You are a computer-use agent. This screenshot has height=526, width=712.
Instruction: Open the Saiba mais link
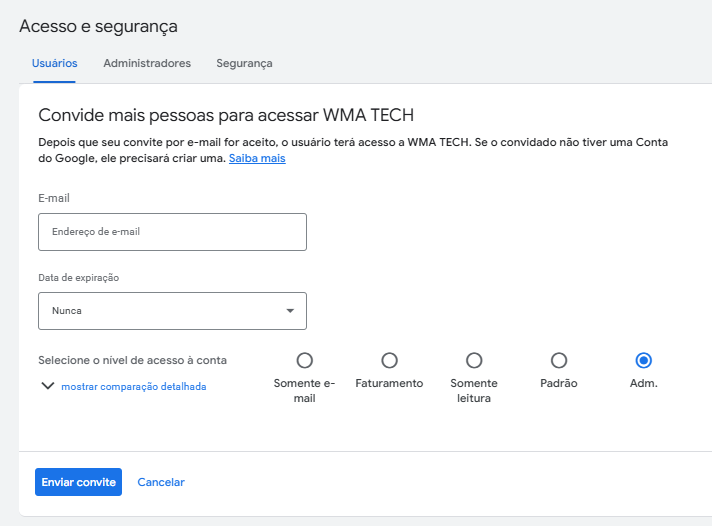point(257,158)
